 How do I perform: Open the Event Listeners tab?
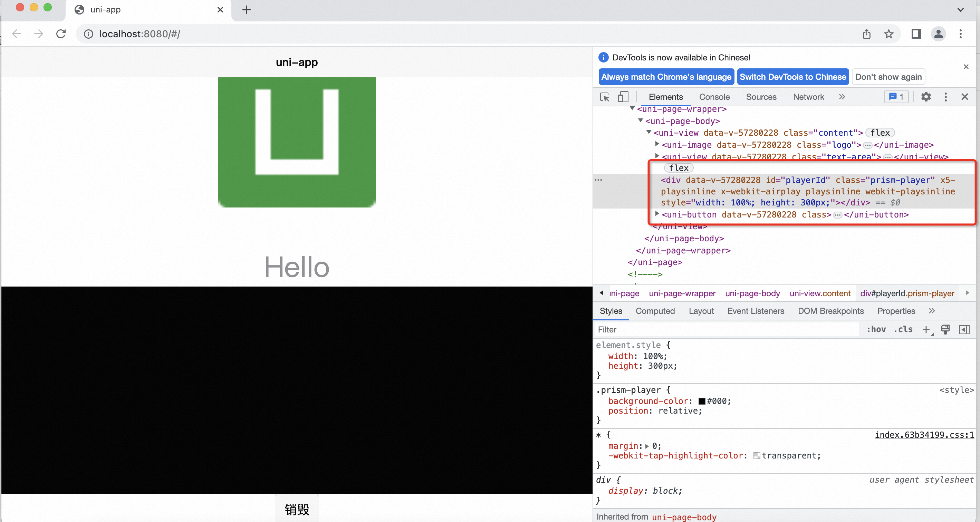(756, 311)
